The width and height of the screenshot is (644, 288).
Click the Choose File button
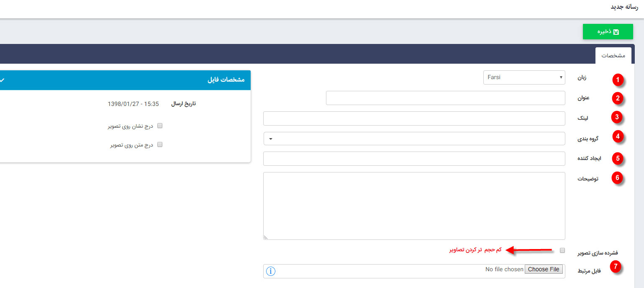coord(544,270)
